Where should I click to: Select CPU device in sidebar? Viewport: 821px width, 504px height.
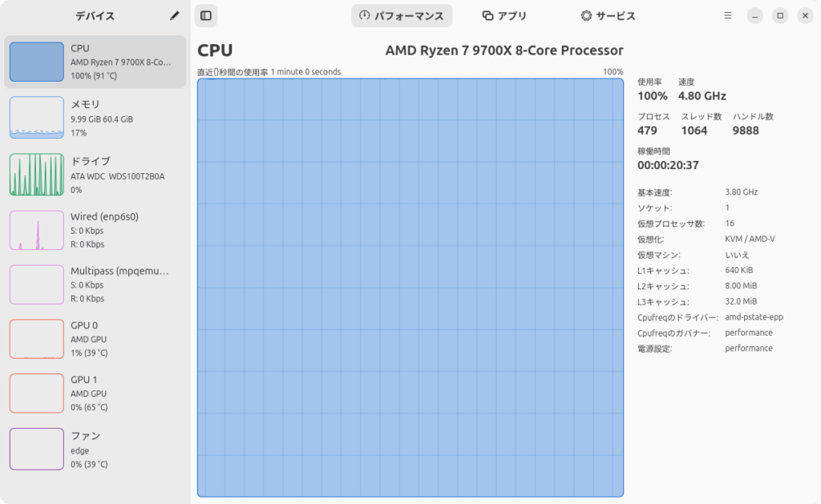tap(95, 62)
